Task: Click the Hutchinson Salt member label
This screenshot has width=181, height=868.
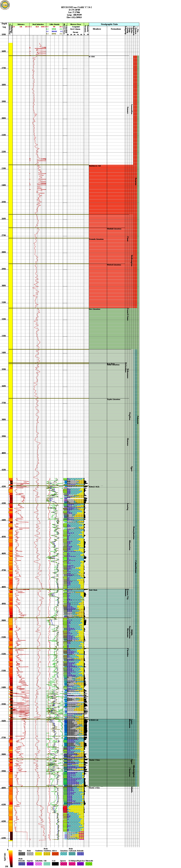Action: click(x=95, y=166)
